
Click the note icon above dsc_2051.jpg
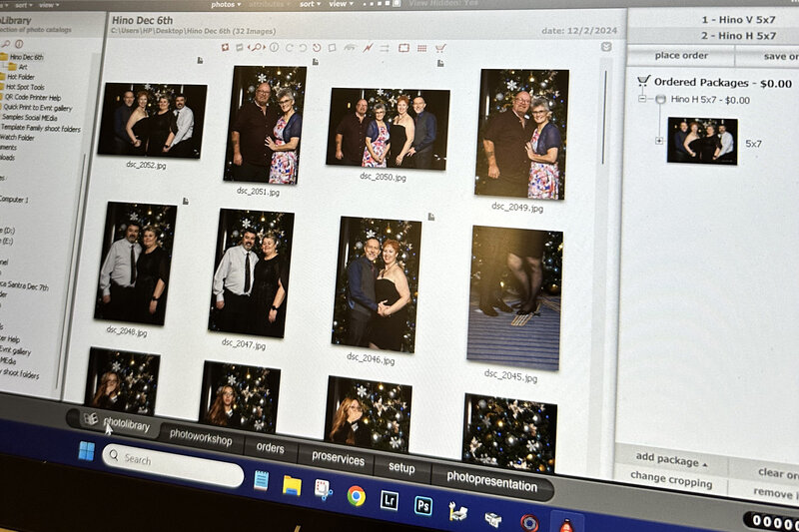pos(316,62)
